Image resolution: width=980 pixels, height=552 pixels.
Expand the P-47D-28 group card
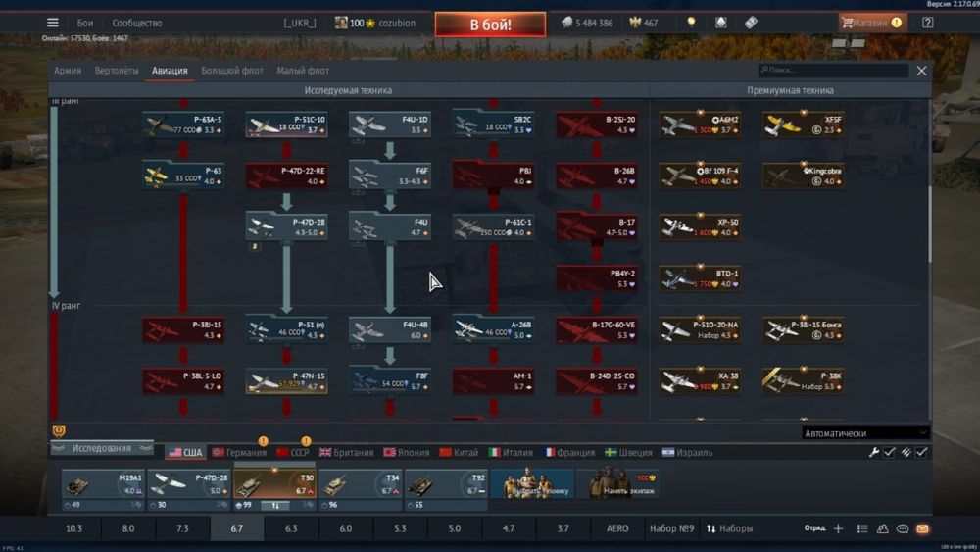pos(286,226)
